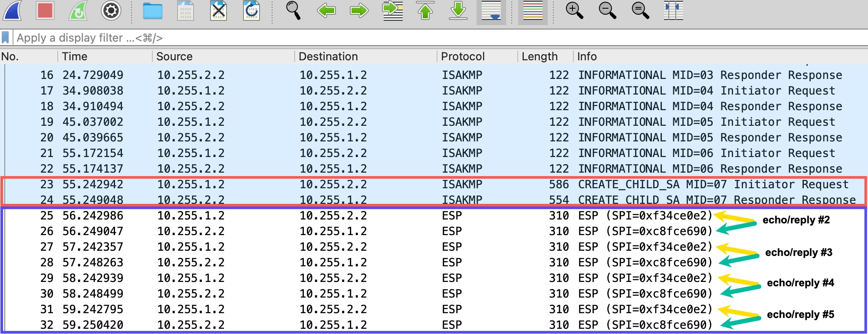The height and width of the screenshot is (334, 868).
Task: Go back to previous packet
Action: 326,11
